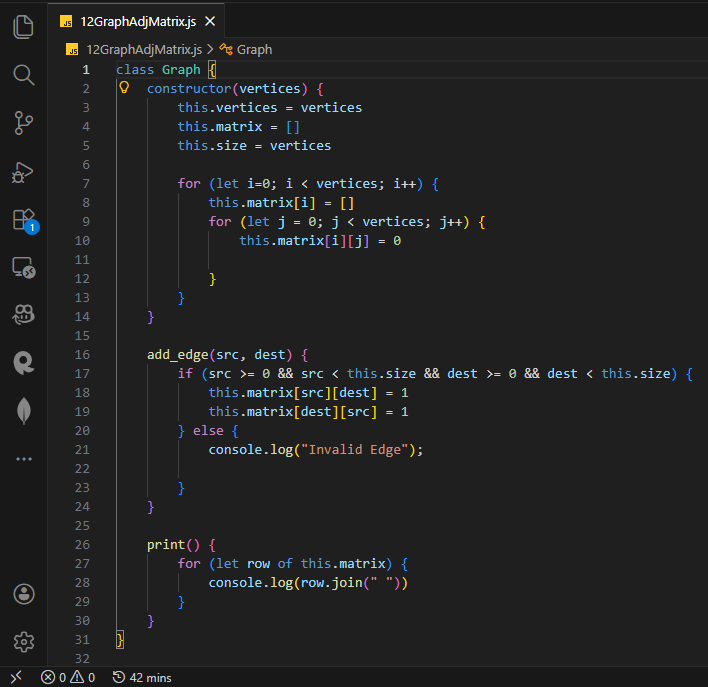
Task: Click the Graph class breadcrumb item
Action: click(254, 49)
